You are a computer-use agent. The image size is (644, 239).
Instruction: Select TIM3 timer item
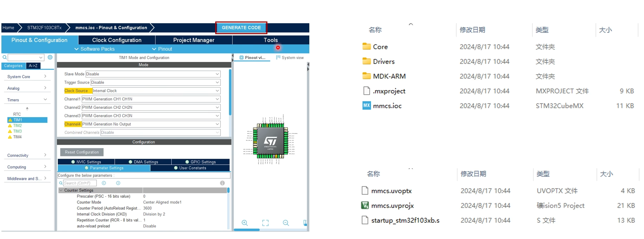[17, 131]
